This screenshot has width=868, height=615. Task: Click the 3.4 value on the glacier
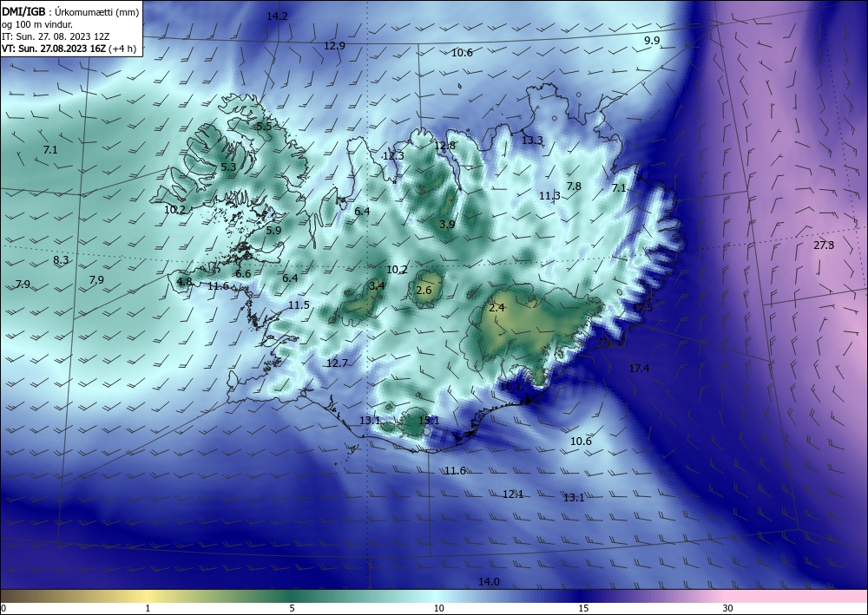[377, 286]
